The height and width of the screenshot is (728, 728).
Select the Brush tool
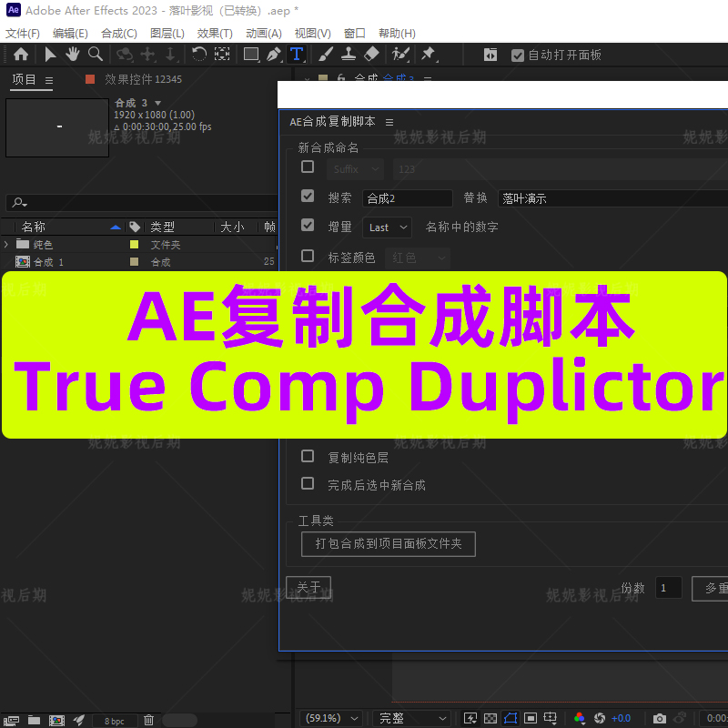click(x=325, y=55)
